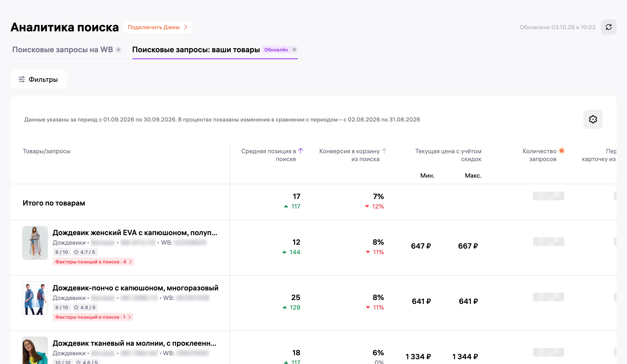The width and height of the screenshot is (627, 364).
Task: Click Мин. price subheader
Action: [x=427, y=175]
